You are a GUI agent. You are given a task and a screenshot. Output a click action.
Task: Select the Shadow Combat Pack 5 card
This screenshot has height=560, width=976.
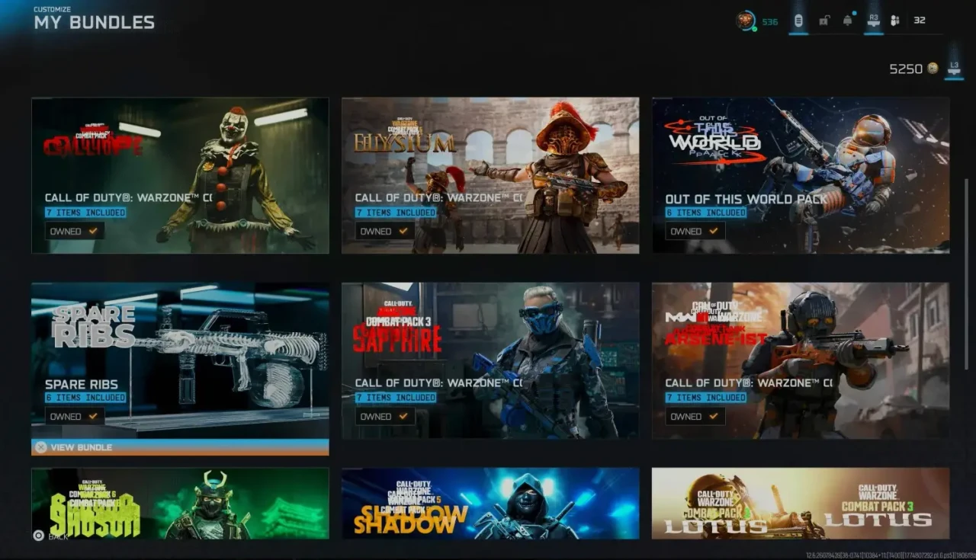[490, 504]
